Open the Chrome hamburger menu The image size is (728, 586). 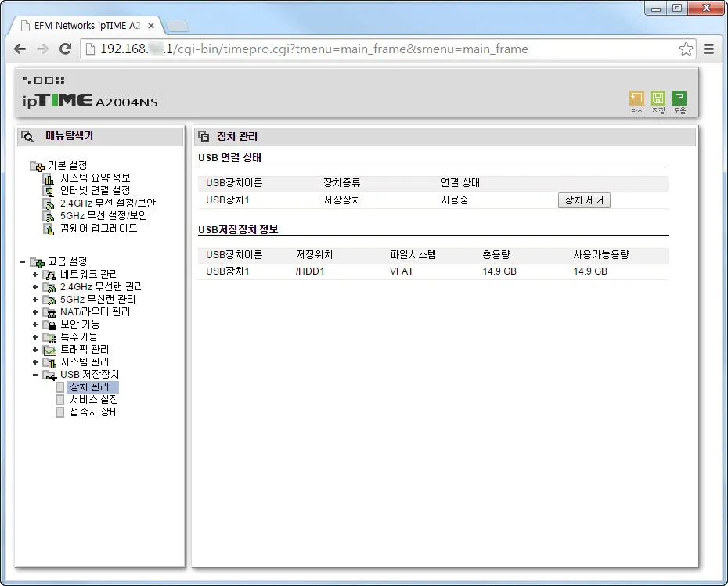708,49
